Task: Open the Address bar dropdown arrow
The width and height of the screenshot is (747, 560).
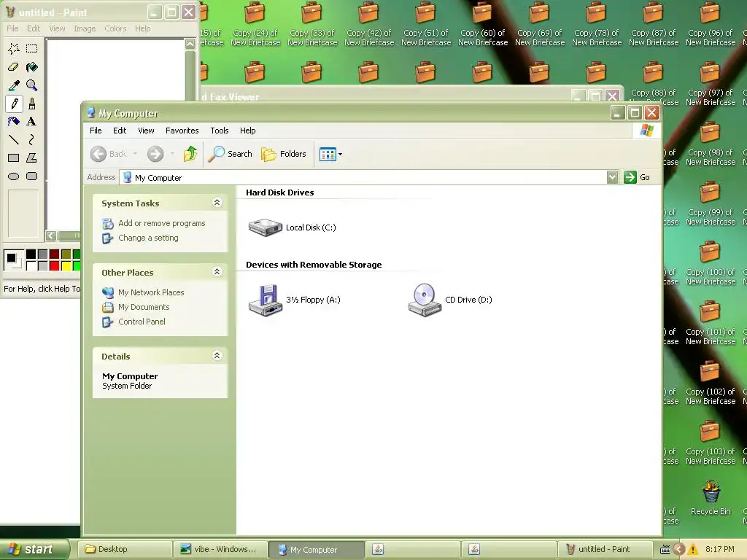Action: 612,178
